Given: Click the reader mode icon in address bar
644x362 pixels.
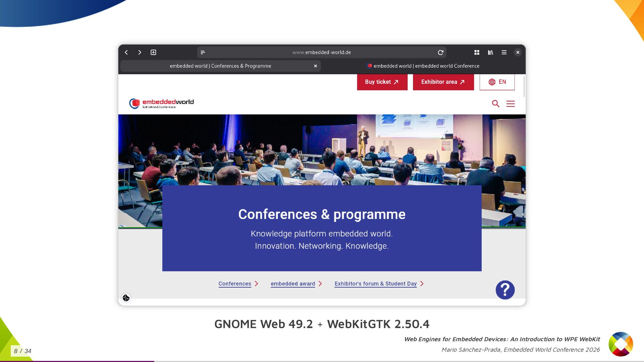Looking at the screenshot, I should coord(203,52).
